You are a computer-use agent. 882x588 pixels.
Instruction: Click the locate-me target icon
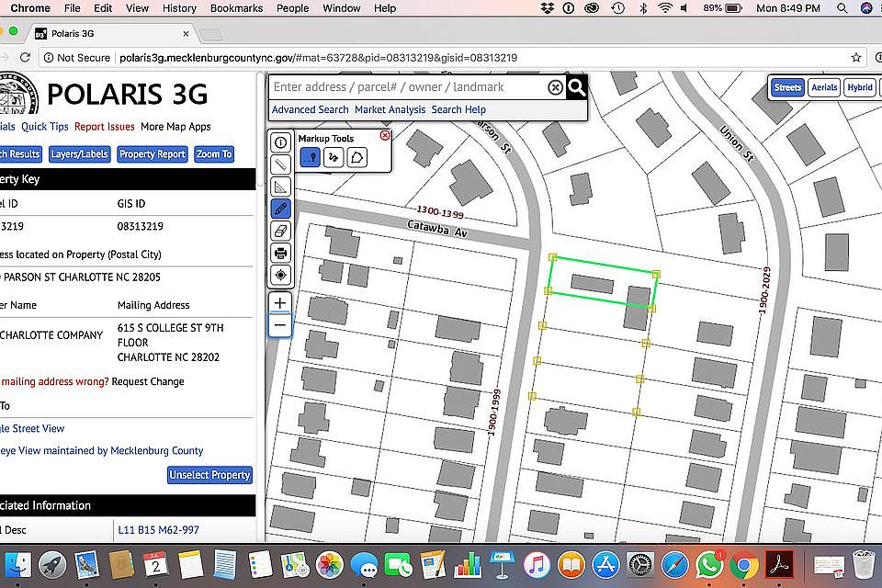pyautogui.click(x=280, y=275)
